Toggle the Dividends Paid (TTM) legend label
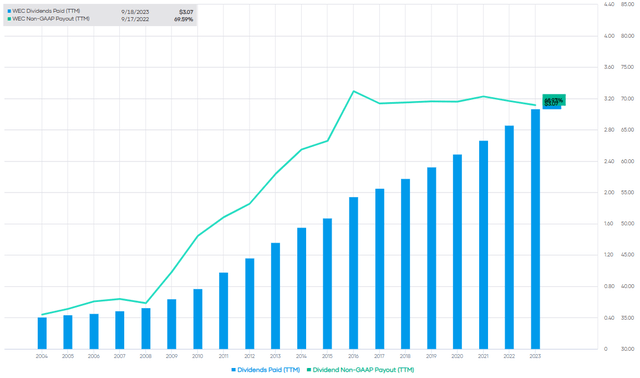The height and width of the screenshot is (378, 640). tap(269, 370)
